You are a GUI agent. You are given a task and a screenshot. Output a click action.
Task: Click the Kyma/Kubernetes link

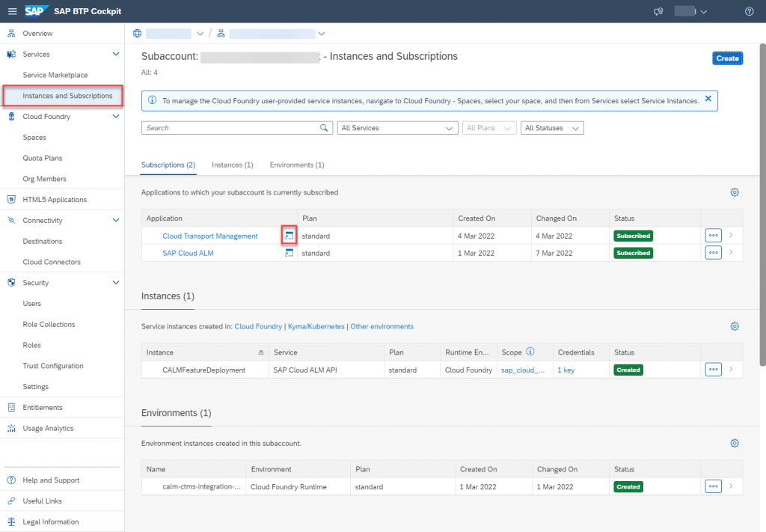click(316, 326)
